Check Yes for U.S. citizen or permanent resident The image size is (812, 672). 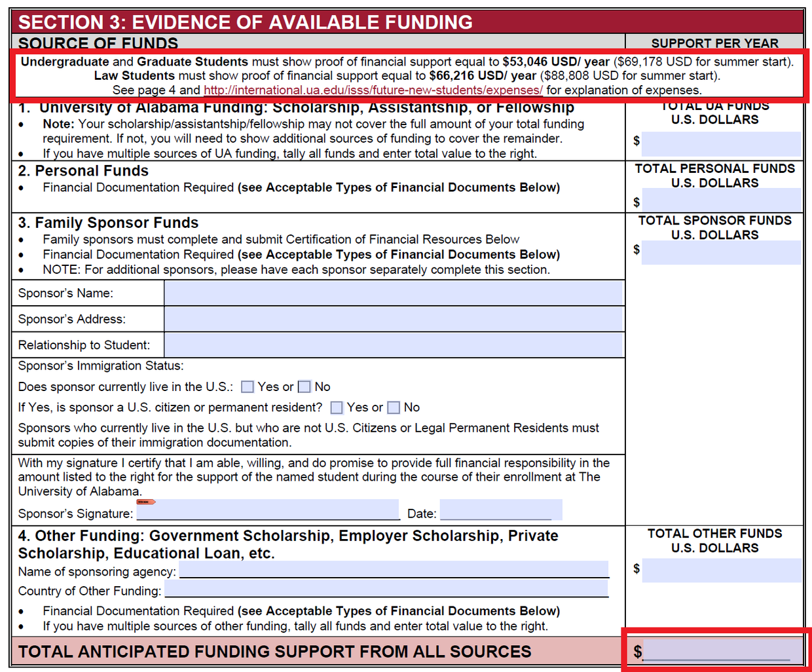point(337,407)
